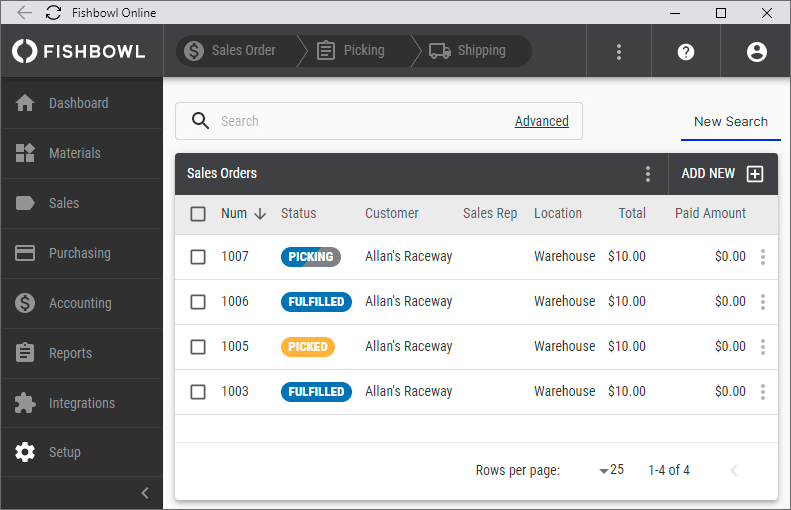
Task: Go to the previous page arrow
Action: pos(734,471)
